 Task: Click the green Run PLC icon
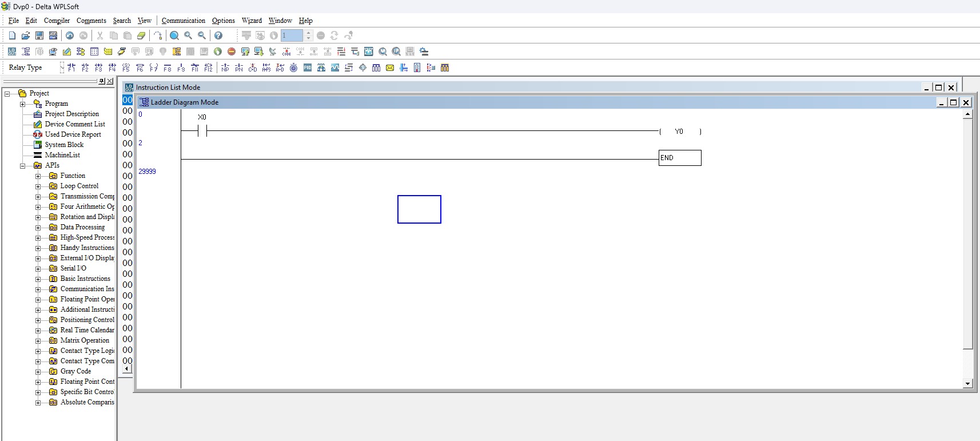coord(218,51)
